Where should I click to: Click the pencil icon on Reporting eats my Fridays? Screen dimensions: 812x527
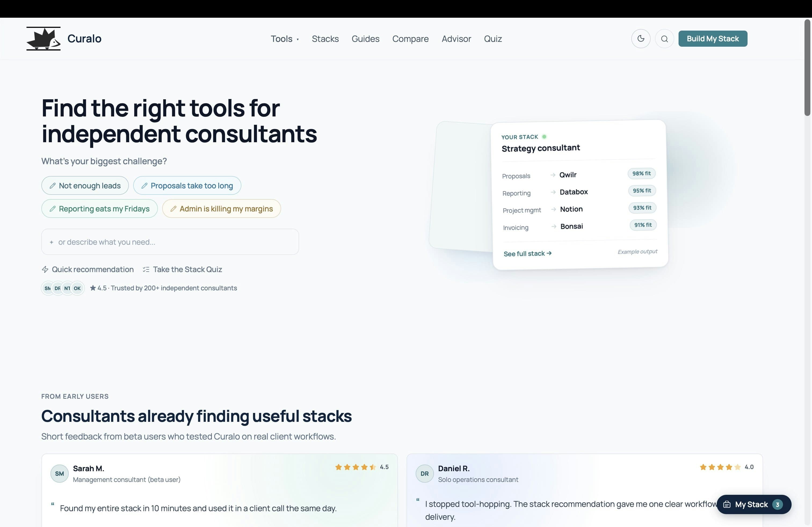[x=53, y=208]
